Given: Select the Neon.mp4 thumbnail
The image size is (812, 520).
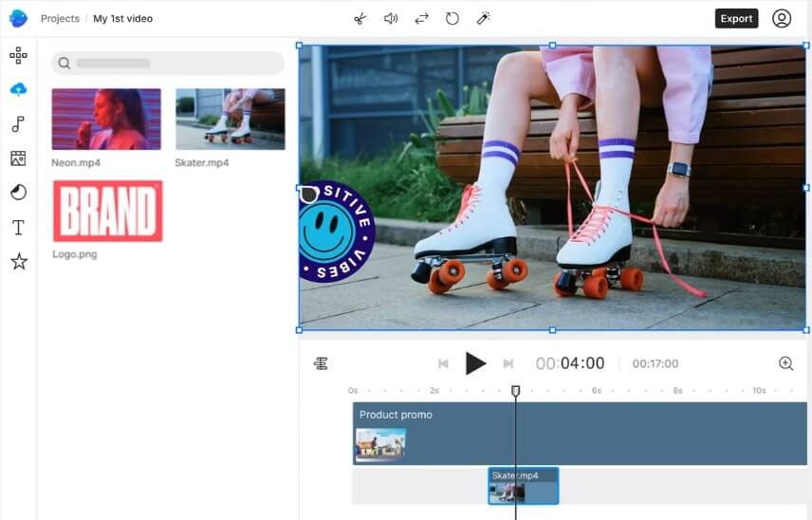Looking at the screenshot, I should pyautogui.click(x=106, y=120).
